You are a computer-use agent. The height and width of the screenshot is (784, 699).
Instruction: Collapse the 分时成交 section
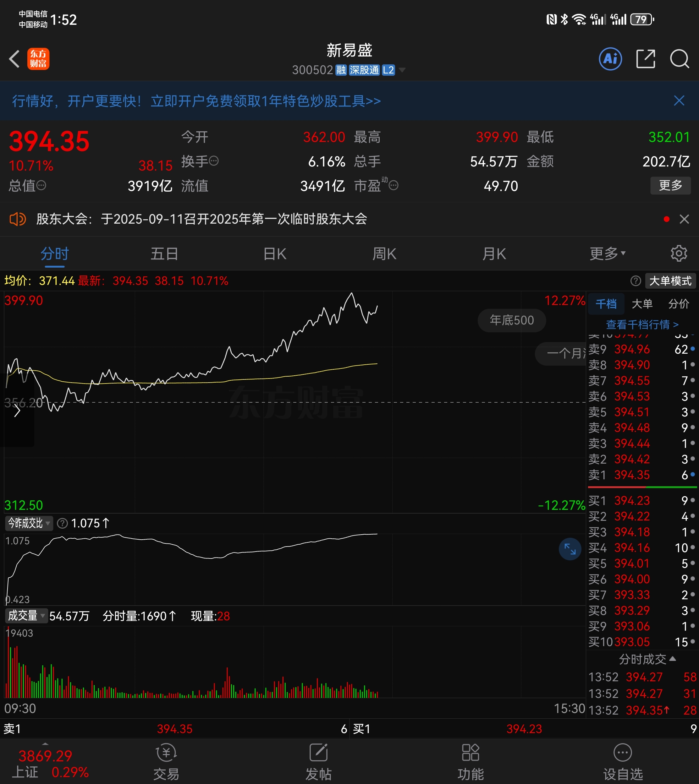tap(647, 659)
